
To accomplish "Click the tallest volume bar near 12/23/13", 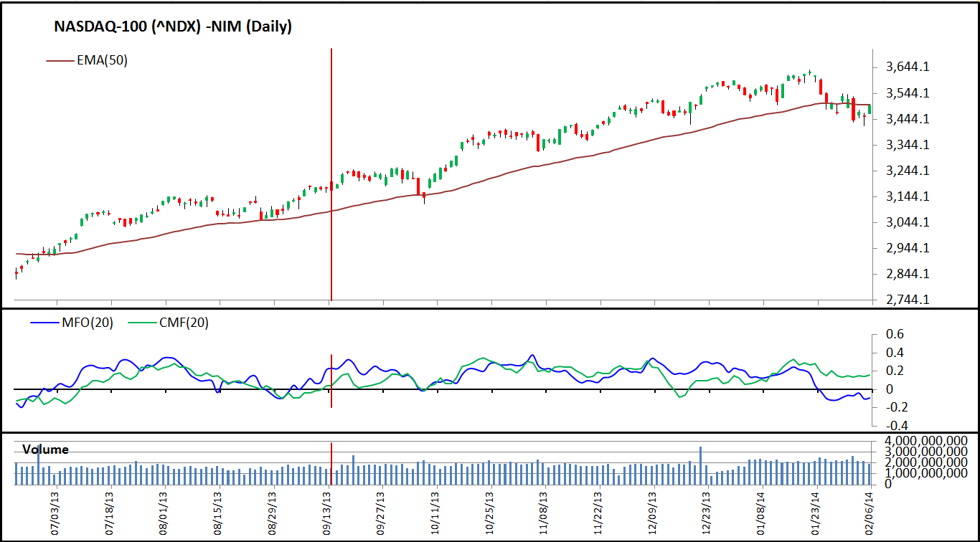I will point(700,466).
